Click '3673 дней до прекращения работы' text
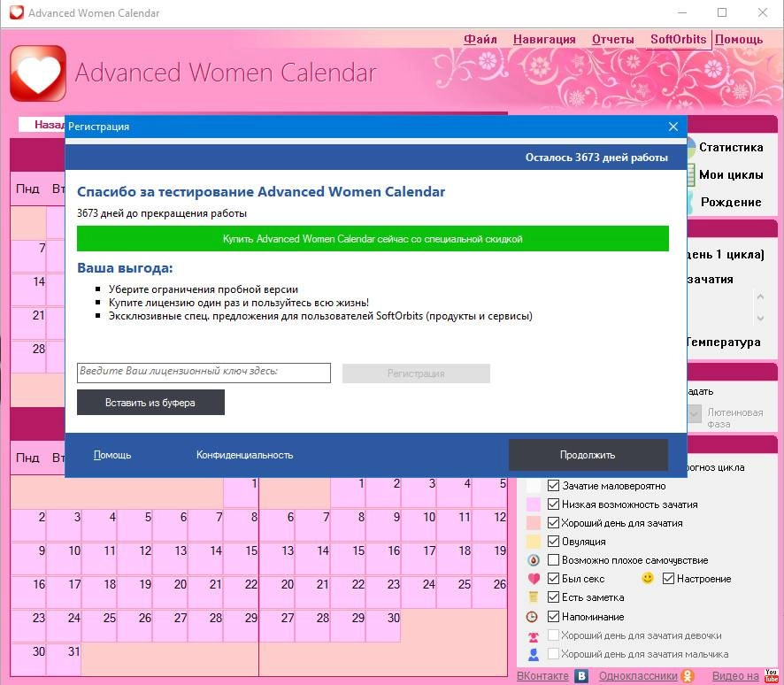784x685 pixels. click(x=162, y=213)
